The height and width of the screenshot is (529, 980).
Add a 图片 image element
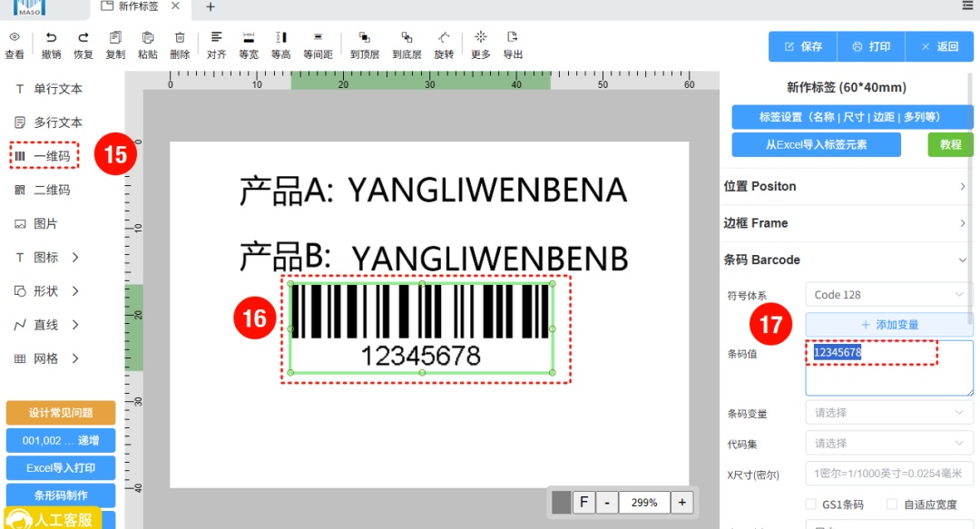pyautogui.click(x=36, y=224)
